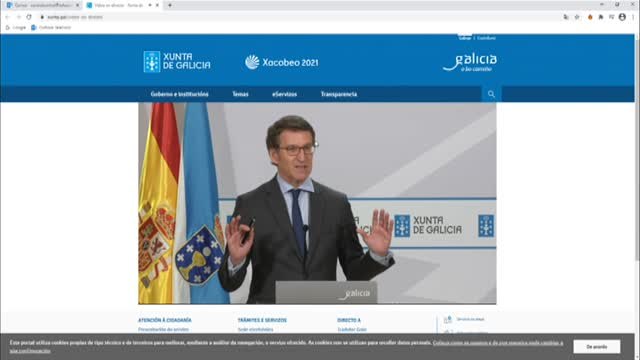This screenshot has height=360, width=640.
Task: Select Galego language option
Action: pos(465,38)
